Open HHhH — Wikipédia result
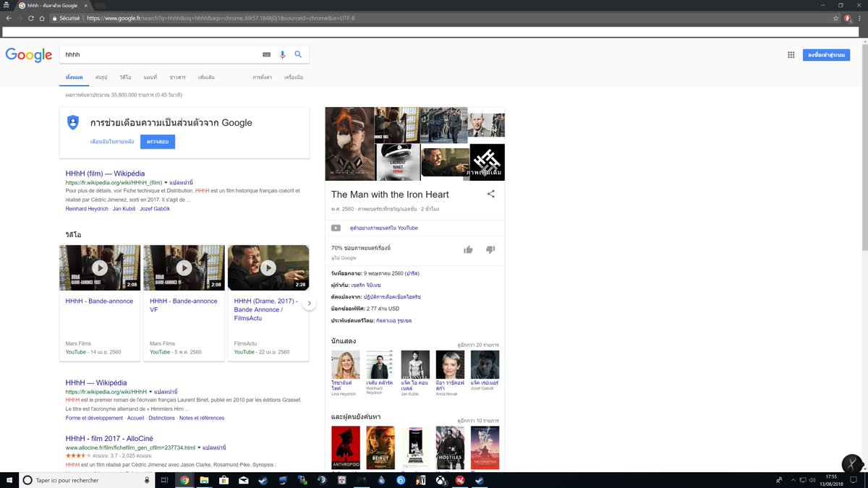The width and height of the screenshot is (868, 488). point(96,382)
